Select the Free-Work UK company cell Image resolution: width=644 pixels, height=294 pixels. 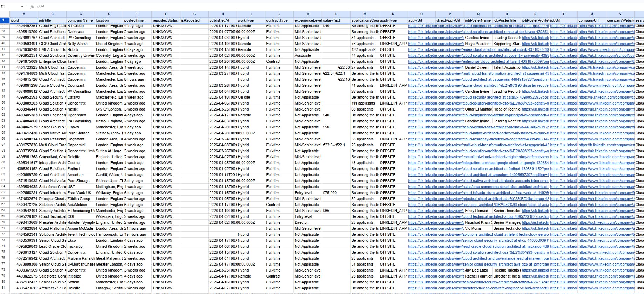[81, 193]
